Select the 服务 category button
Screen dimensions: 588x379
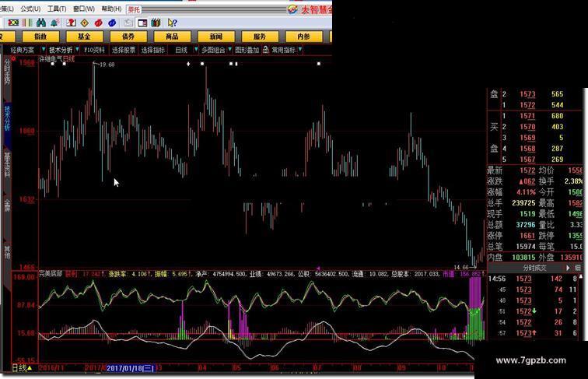pos(260,37)
